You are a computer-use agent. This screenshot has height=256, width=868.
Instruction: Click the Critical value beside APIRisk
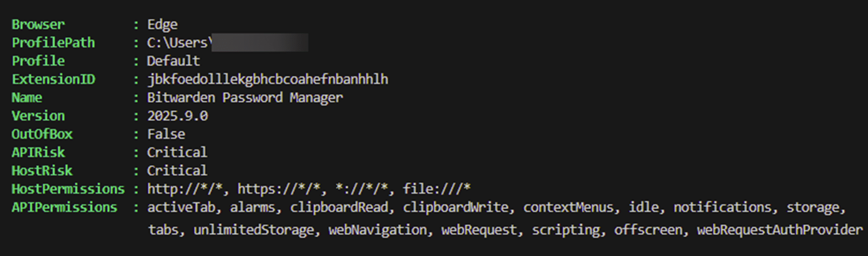(x=177, y=152)
